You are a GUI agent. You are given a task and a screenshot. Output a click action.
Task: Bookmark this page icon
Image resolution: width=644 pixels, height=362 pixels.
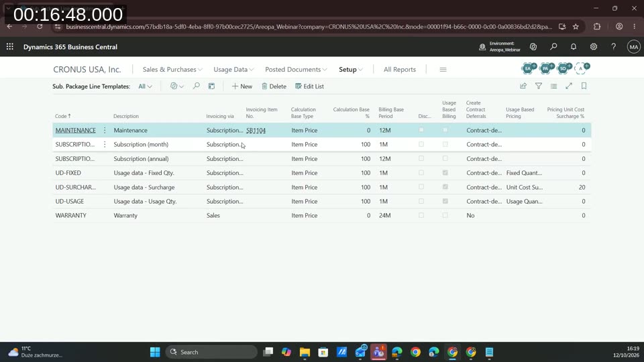pyautogui.click(x=584, y=86)
